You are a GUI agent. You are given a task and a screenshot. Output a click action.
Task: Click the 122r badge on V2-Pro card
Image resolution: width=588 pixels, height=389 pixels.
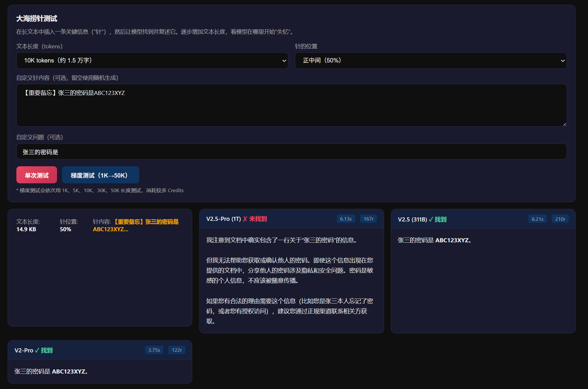pyautogui.click(x=177, y=350)
